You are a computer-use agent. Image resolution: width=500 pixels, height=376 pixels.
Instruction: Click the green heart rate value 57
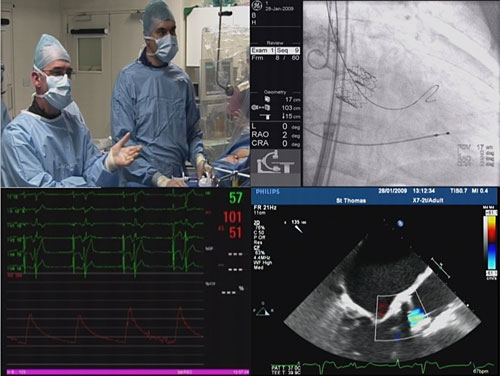(235, 198)
